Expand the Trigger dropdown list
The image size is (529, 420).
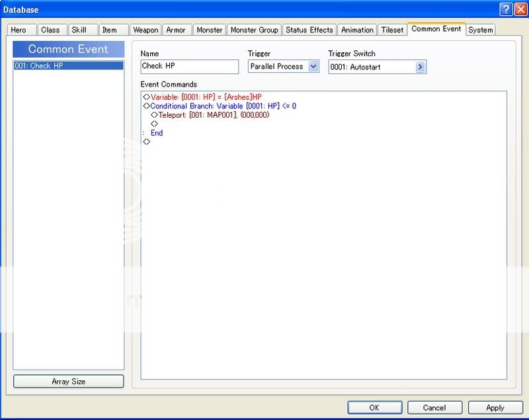313,67
